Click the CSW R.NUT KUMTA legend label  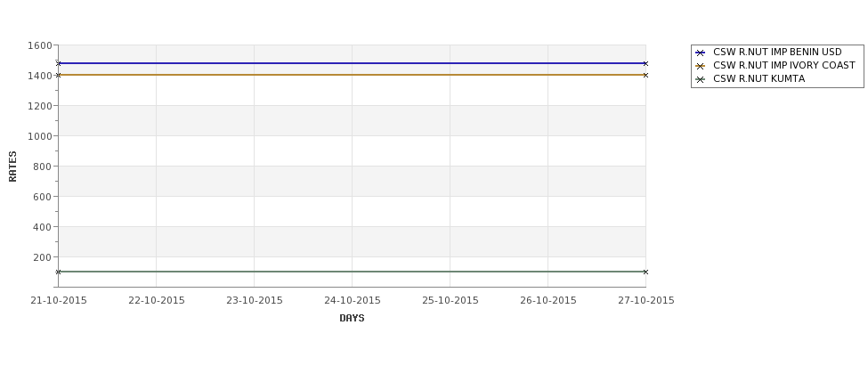pyautogui.click(x=759, y=78)
